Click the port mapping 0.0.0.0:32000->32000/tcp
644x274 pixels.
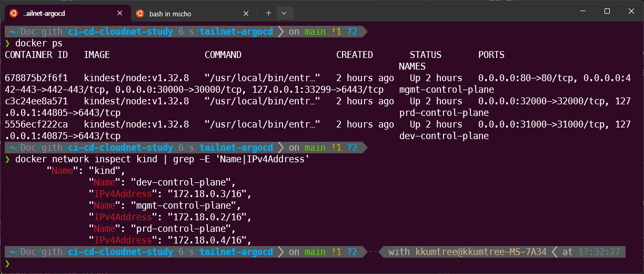coord(544,101)
